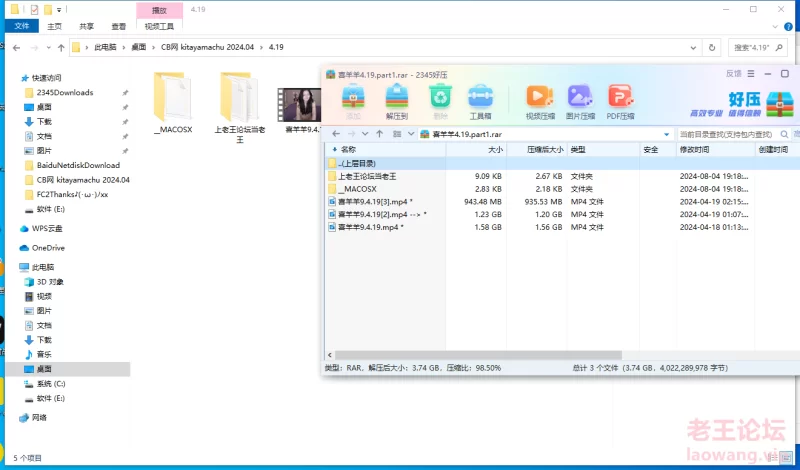Screen dimensions: 800x470
Task: Sort the archive list by the 大小 column
Action: click(477, 150)
